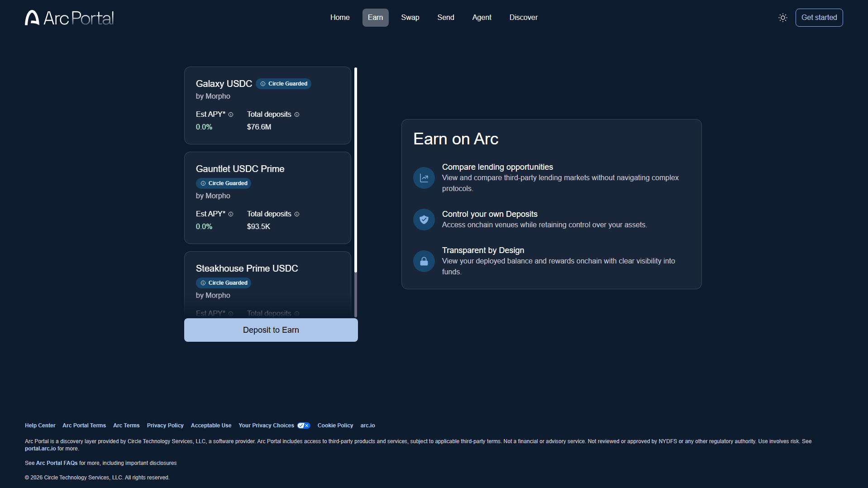Open the Home tab

click(340, 18)
